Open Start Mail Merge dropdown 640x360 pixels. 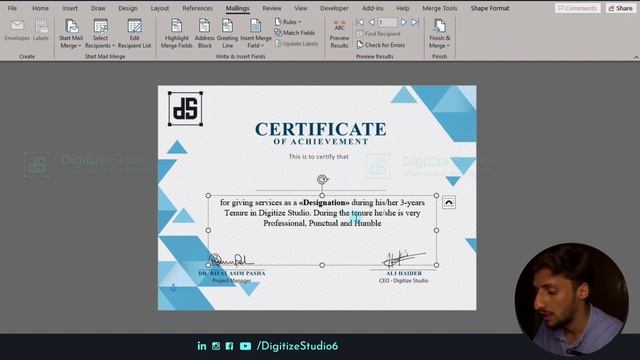pyautogui.click(x=71, y=34)
